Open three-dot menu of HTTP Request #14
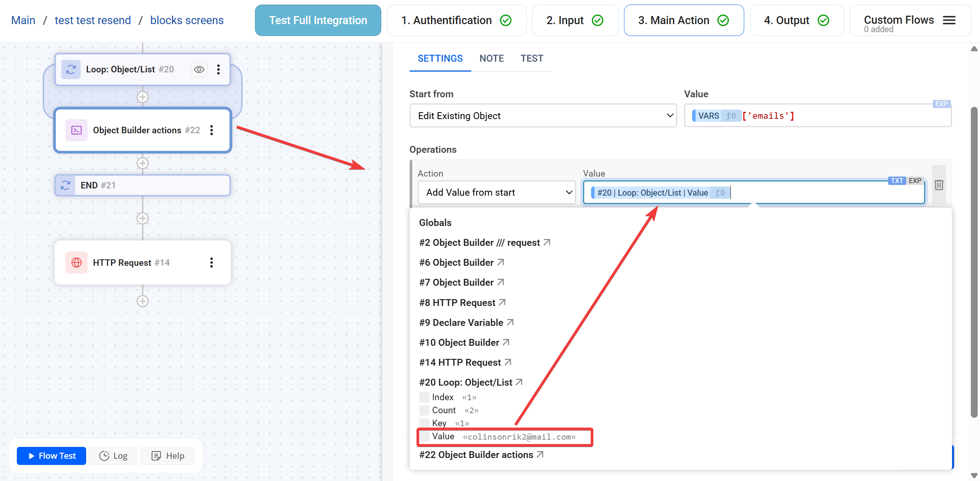This screenshot has width=980, height=481. tap(211, 262)
